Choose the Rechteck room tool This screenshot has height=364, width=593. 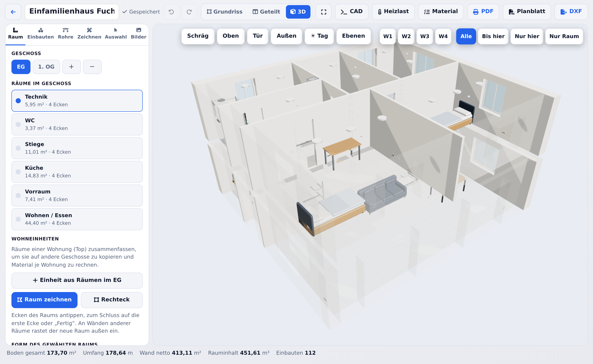[x=112, y=300]
